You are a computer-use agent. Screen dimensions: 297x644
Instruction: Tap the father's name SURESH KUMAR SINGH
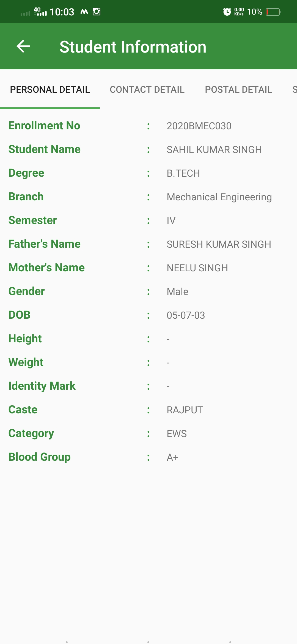(219, 244)
